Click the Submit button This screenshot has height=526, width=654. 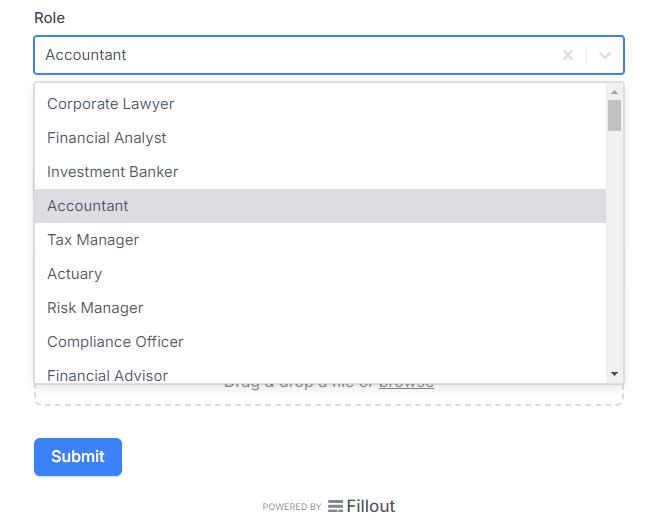coord(78,457)
